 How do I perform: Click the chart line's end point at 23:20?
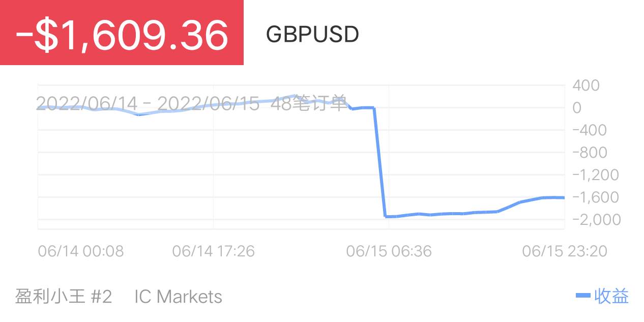click(564, 197)
